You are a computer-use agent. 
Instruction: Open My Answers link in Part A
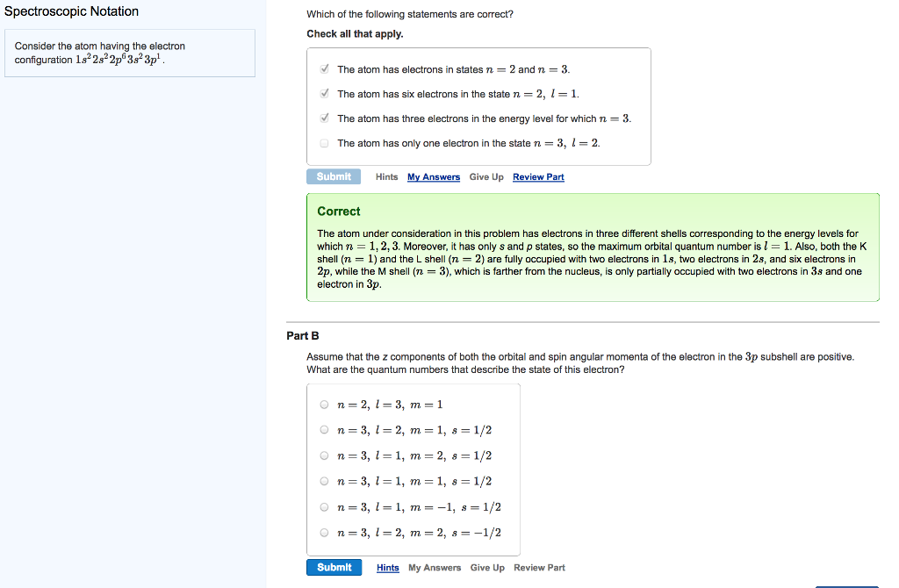pos(434,177)
